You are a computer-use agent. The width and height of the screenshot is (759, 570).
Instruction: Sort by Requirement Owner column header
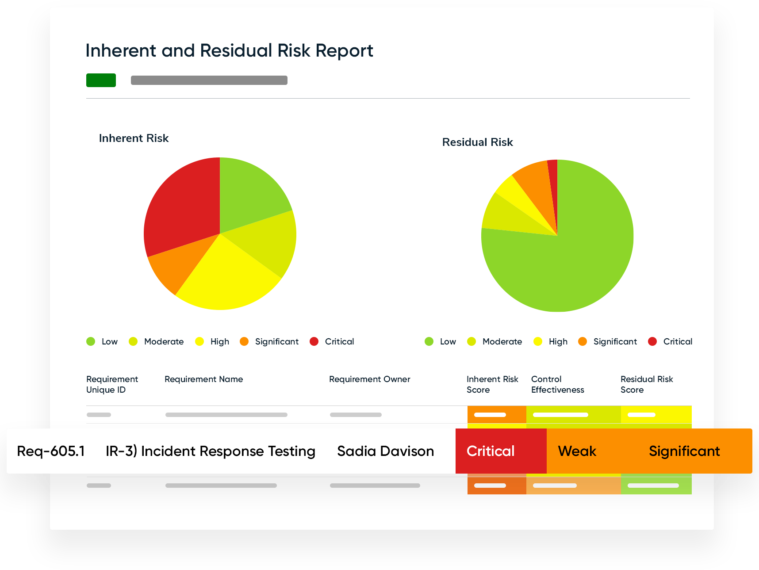point(369,380)
